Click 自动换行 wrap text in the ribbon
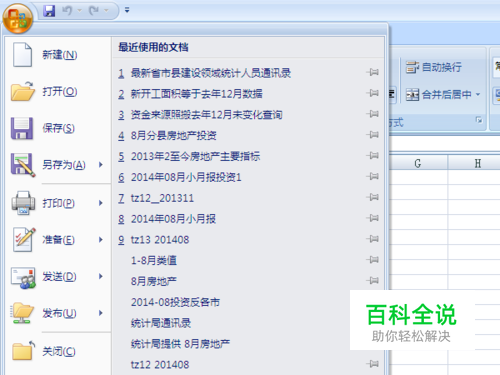500x375 pixels. tap(434, 67)
